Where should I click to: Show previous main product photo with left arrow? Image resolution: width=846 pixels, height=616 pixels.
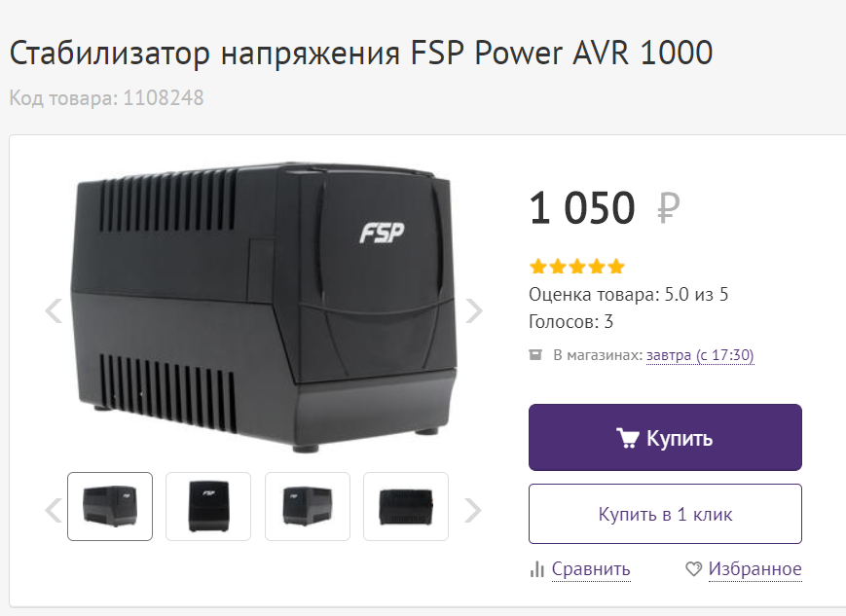[x=54, y=310]
